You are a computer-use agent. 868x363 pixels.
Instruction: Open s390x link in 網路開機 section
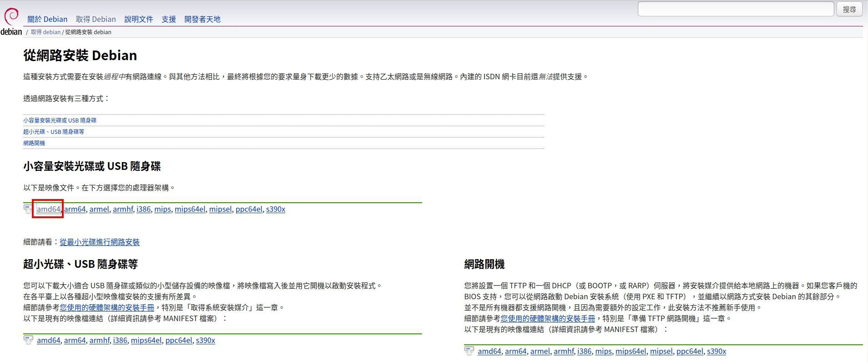pyautogui.click(x=717, y=351)
